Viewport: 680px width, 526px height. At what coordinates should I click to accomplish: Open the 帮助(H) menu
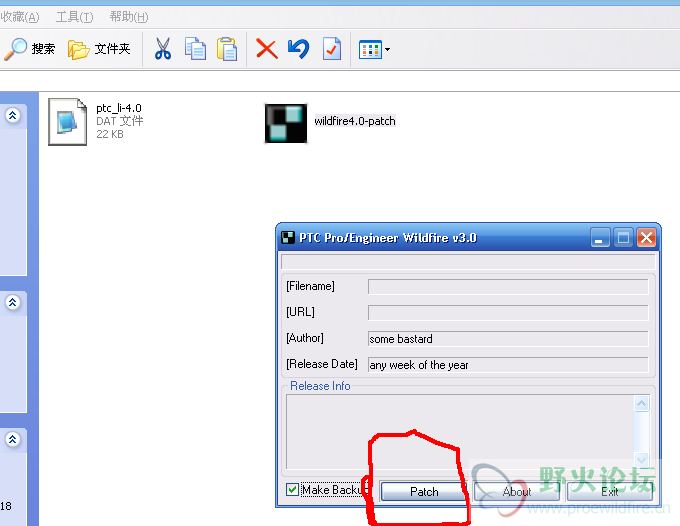[x=129, y=17]
